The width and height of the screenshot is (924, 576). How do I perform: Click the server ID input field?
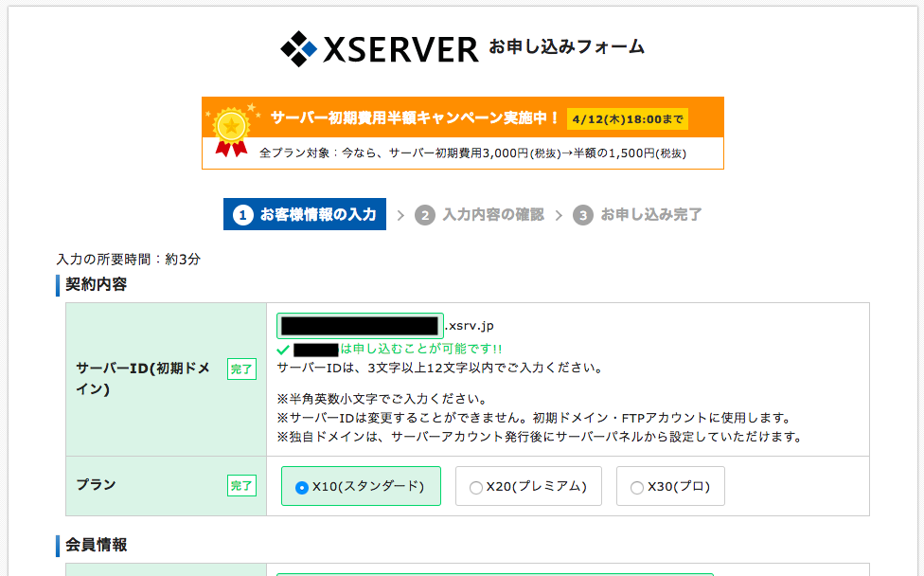point(360,326)
